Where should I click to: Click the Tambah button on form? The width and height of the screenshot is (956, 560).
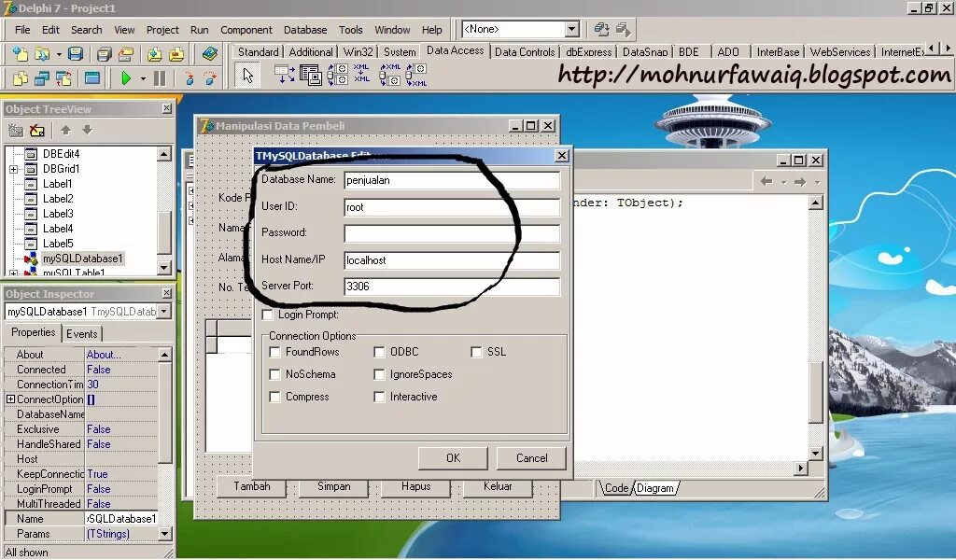[x=252, y=486]
